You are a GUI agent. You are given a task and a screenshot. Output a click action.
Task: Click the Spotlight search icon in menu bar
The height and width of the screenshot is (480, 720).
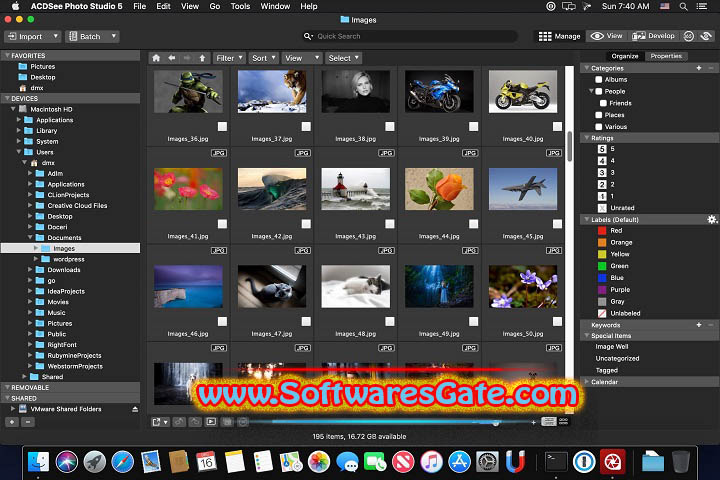coord(683,6)
